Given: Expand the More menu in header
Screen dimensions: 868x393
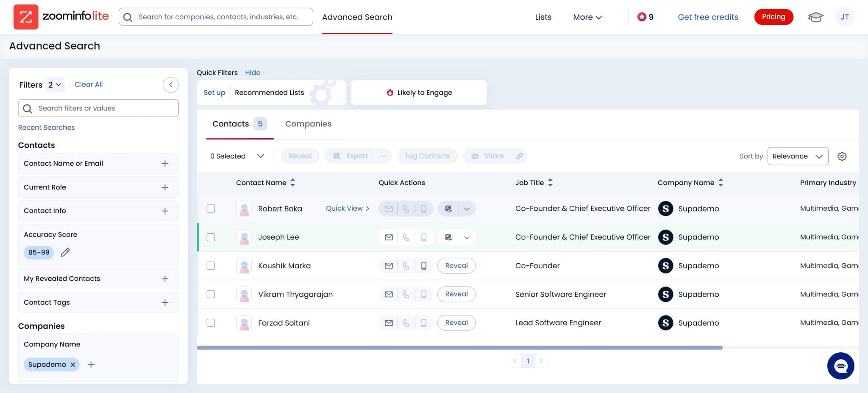Looking at the screenshot, I should tap(587, 17).
